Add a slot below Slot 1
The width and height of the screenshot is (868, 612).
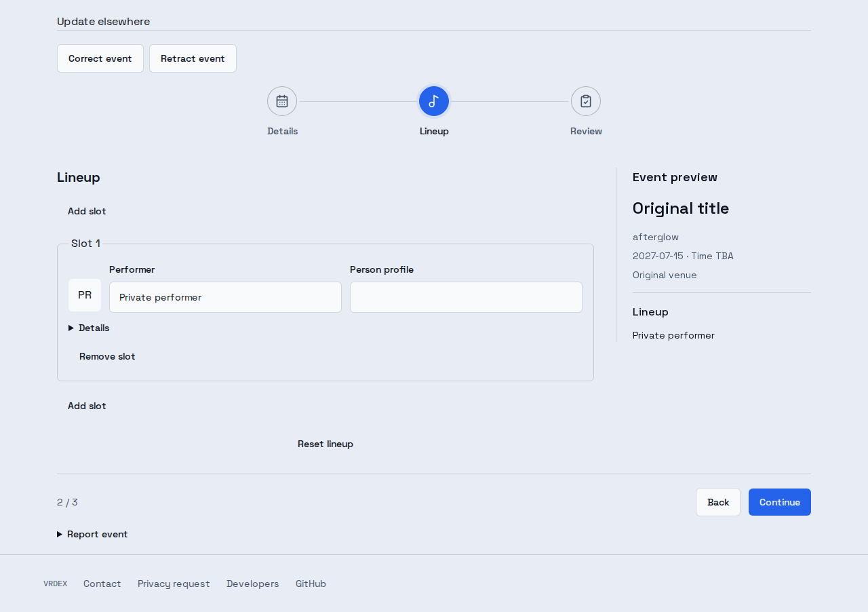[87, 406]
